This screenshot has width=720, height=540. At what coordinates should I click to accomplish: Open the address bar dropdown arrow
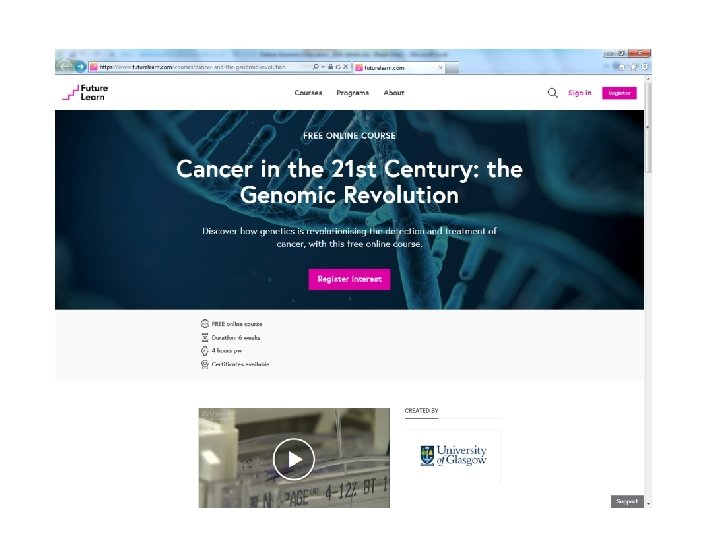(x=323, y=67)
